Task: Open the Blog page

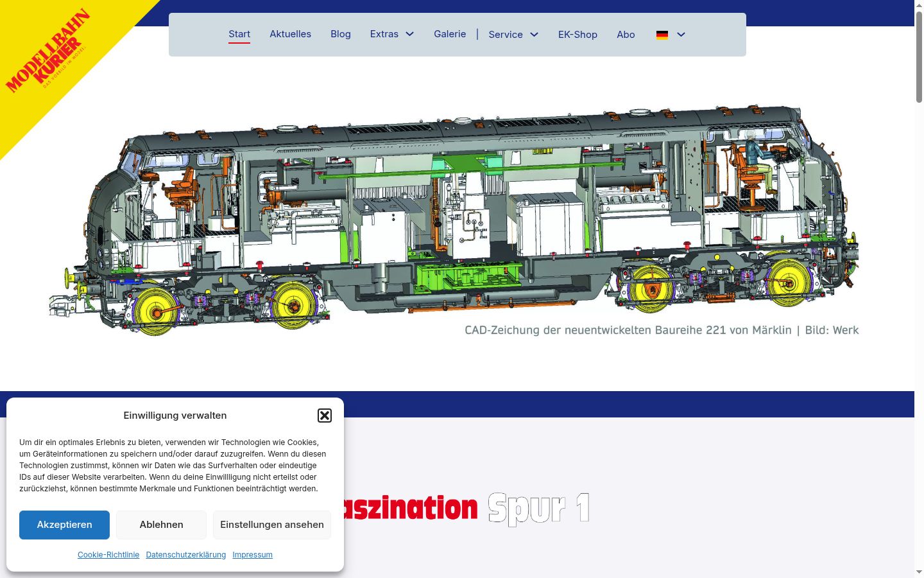Action: coord(341,34)
